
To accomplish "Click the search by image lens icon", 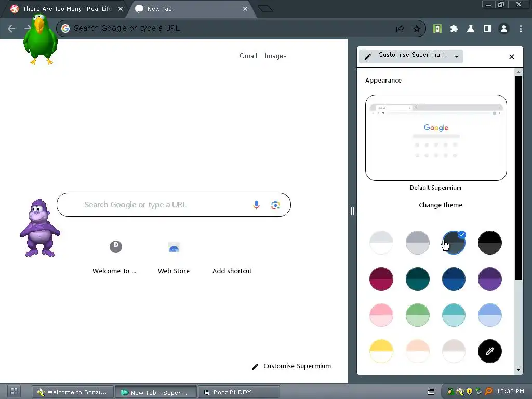I will tap(275, 205).
